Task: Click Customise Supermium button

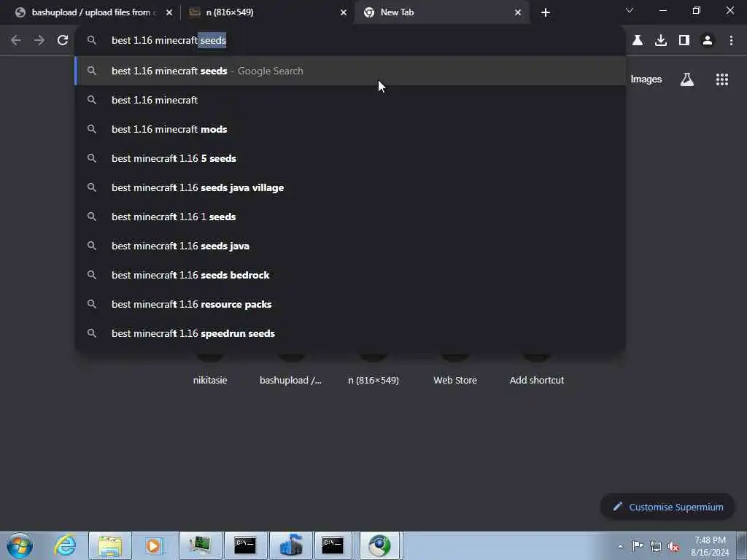Action: click(667, 507)
